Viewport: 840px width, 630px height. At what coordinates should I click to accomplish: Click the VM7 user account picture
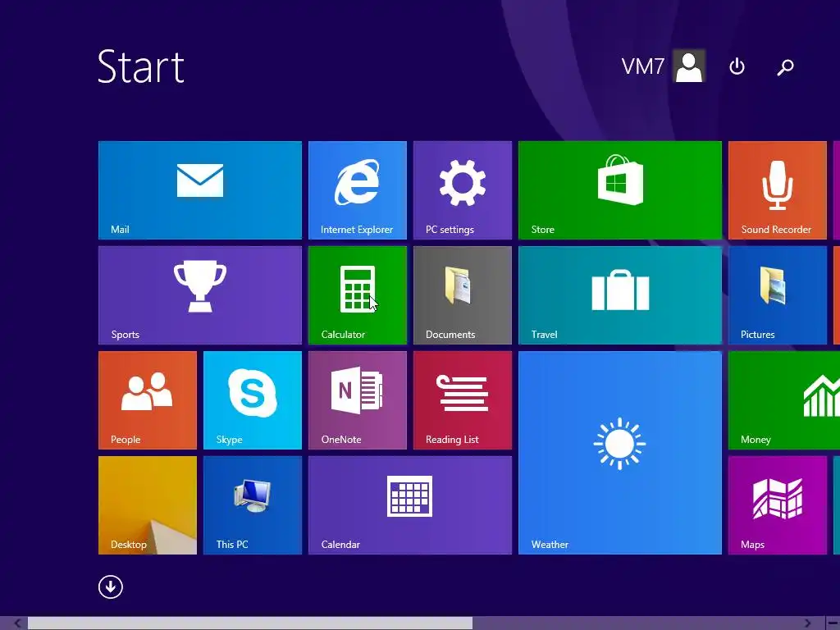pos(689,66)
